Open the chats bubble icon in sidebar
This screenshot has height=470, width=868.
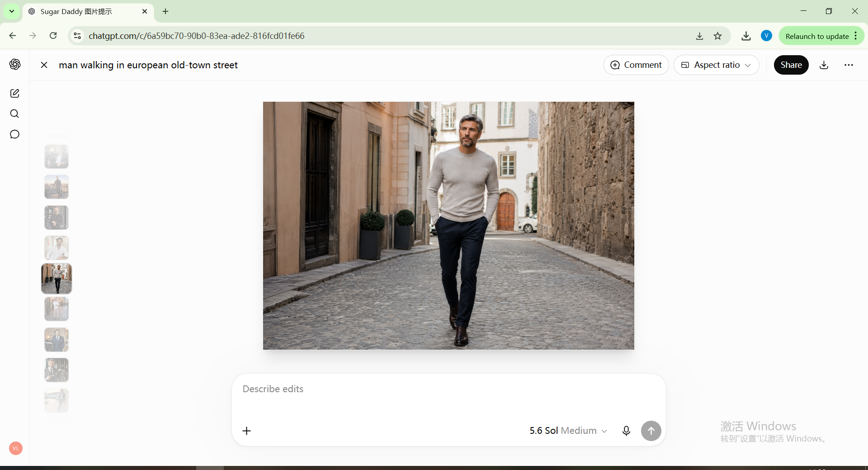(x=14, y=134)
